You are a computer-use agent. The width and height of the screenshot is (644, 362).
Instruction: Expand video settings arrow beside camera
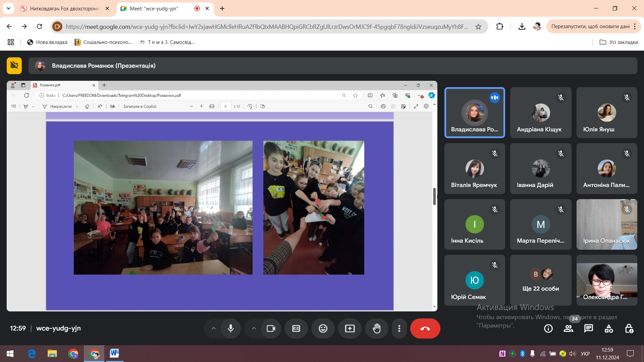tap(254, 328)
